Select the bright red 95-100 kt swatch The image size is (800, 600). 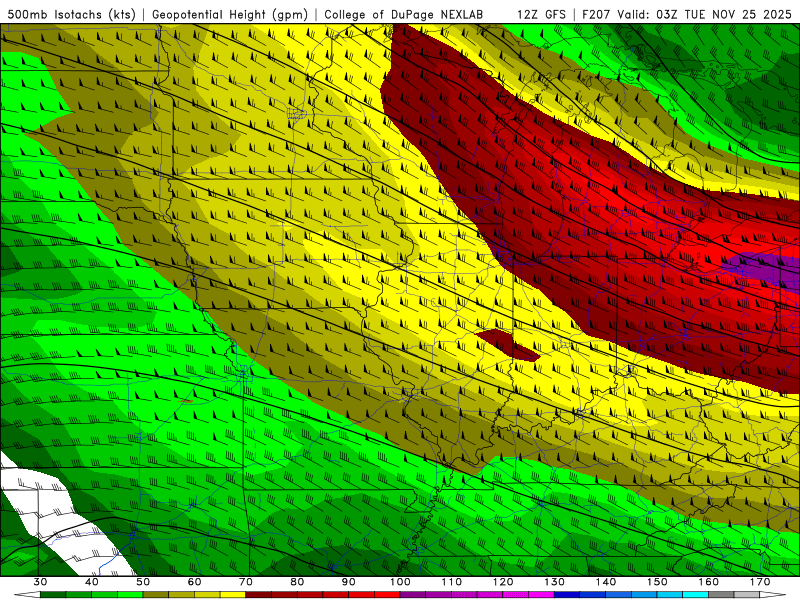coord(387,595)
